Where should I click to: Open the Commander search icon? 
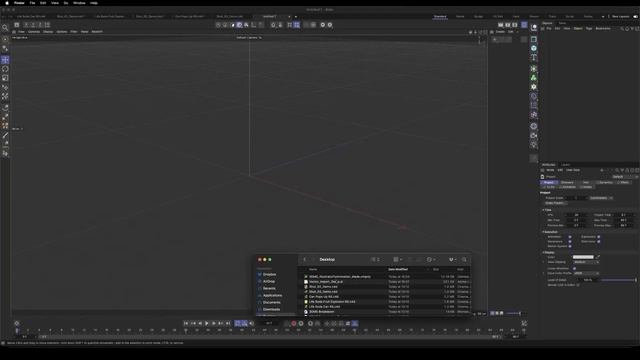pyautogui.click(x=5, y=28)
